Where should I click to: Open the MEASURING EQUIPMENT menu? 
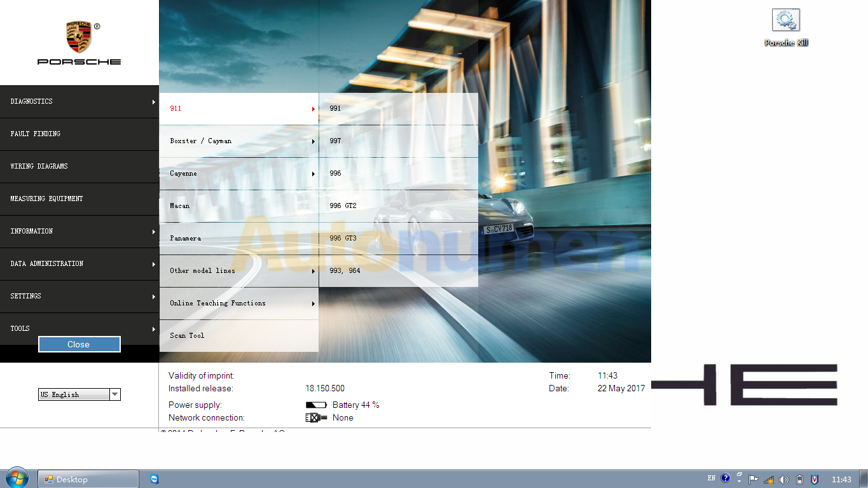click(x=79, y=199)
